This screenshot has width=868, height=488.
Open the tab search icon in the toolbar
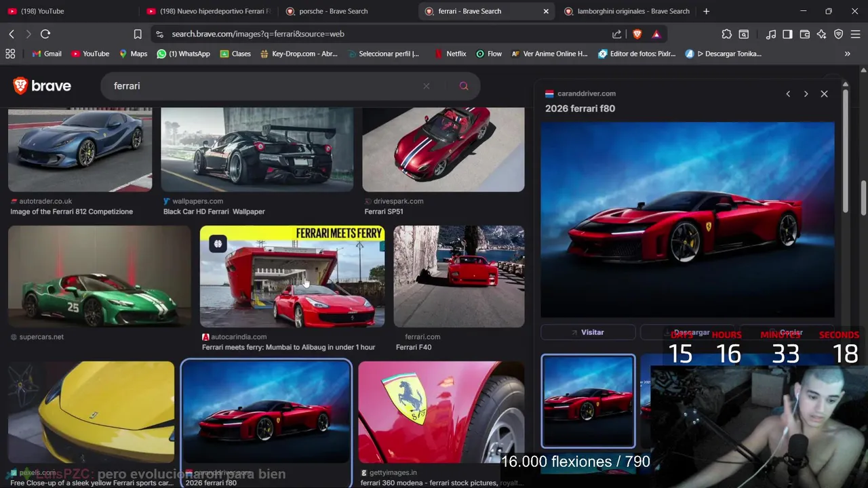pyautogui.click(x=744, y=34)
